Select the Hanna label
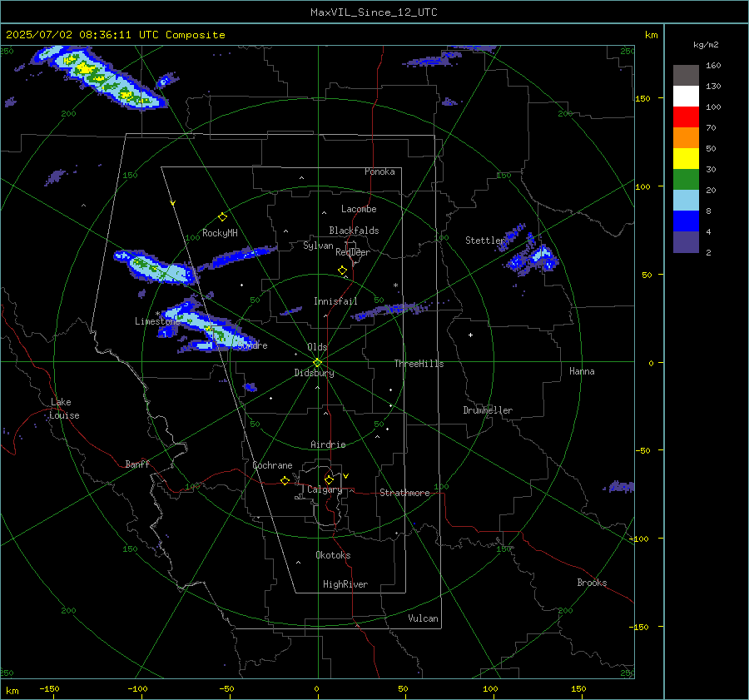 [582, 371]
